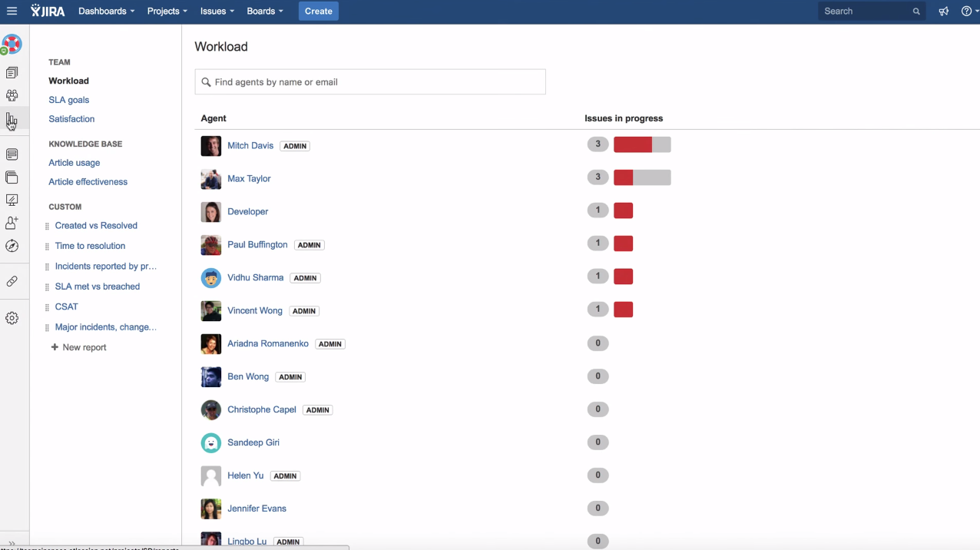This screenshot has height=550, width=980.
Task: Click drag handle beside CSAT
Action: (x=48, y=307)
